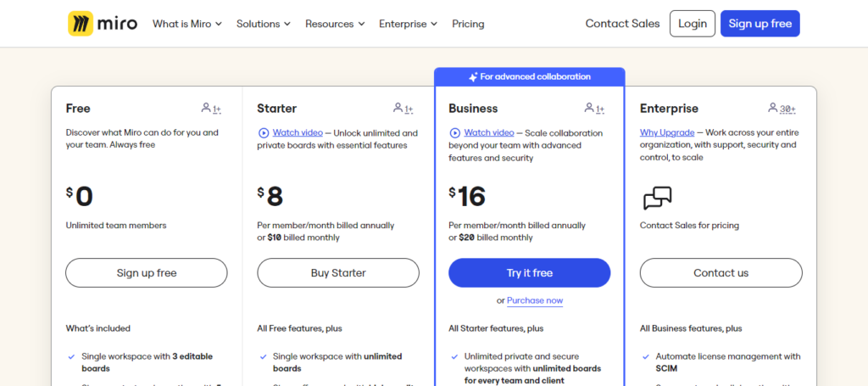Follow the Purchase now link
The width and height of the screenshot is (868, 386).
pyautogui.click(x=535, y=300)
